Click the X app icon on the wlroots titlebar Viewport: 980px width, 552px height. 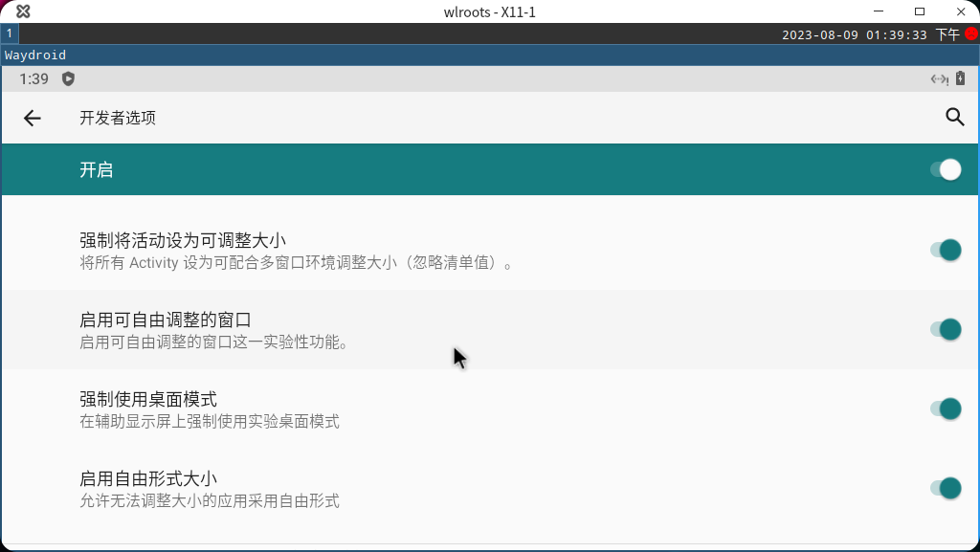point(23,11)
